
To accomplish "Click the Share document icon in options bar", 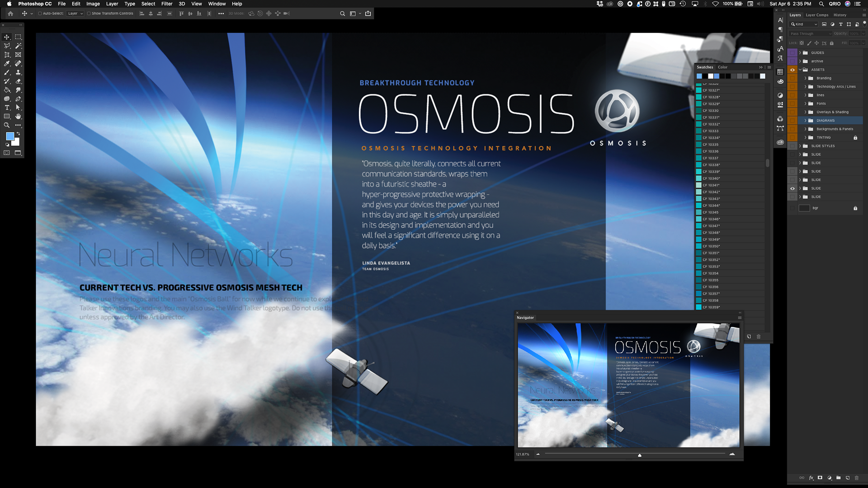I will click(368, 14).
